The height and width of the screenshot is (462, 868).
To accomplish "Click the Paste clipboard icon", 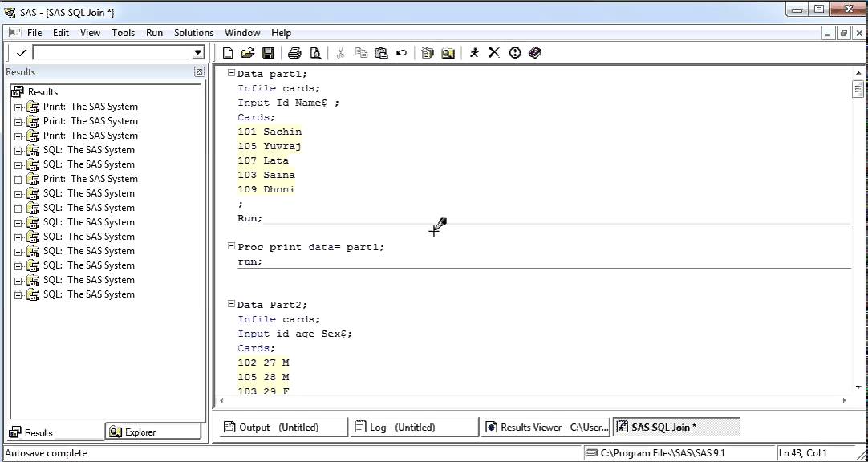I will coord(381,53).
